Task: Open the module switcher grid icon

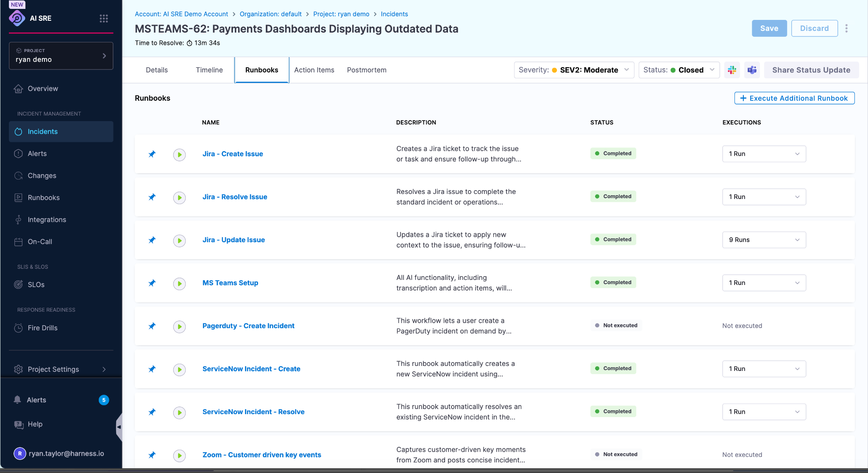Action: (x=104, y=18)
